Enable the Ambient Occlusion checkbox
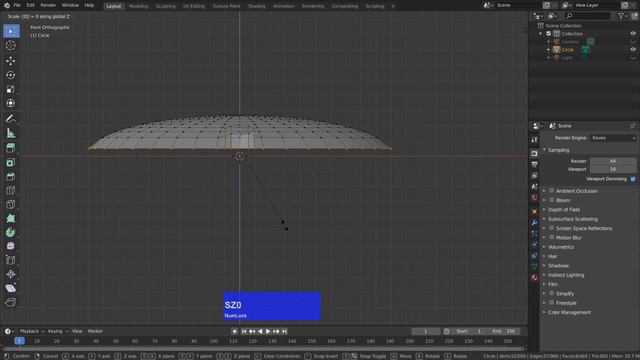Viewport: 640px width, 360px height. coord(551,191)
